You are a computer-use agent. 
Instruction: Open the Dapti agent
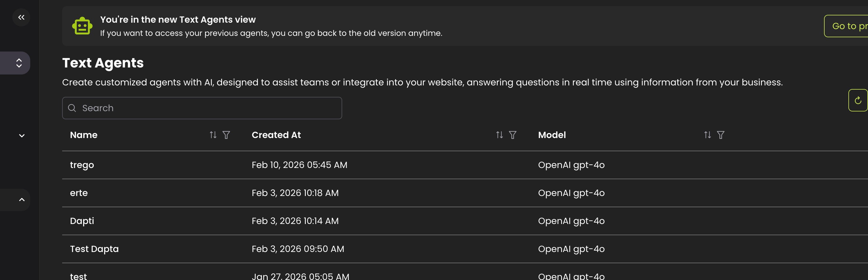point(82,221)
